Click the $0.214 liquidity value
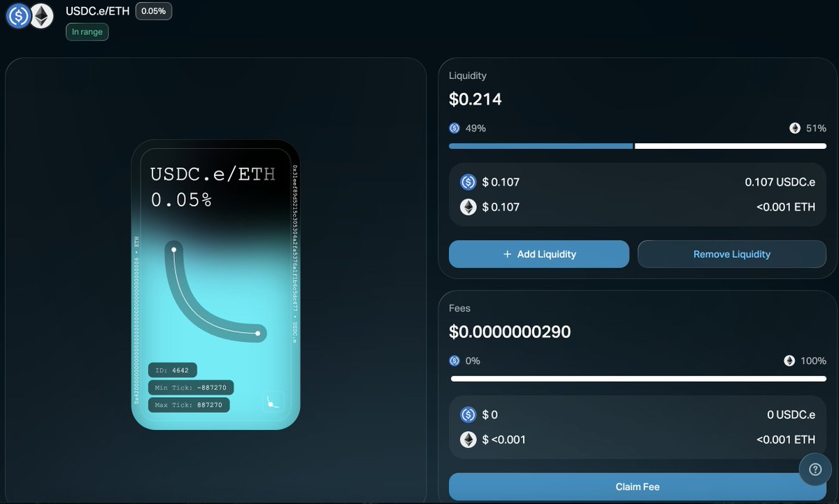This screenshot has height=504, width=839. (475, 99)
